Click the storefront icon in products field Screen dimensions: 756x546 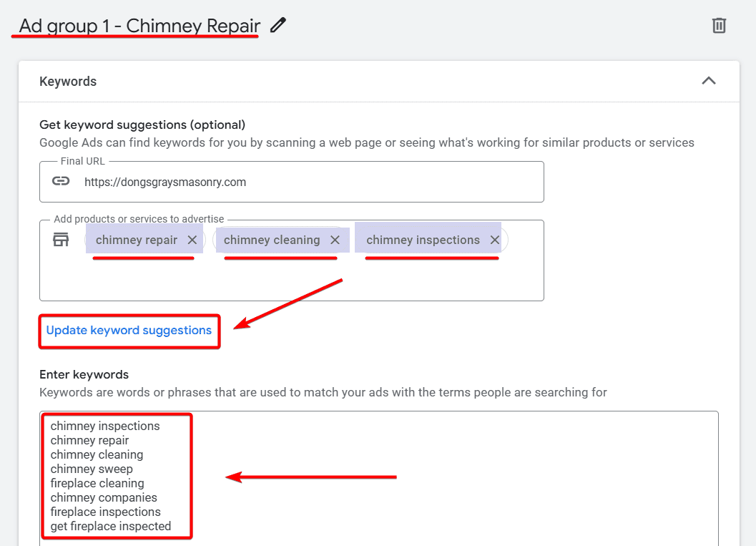pos(61,240)
